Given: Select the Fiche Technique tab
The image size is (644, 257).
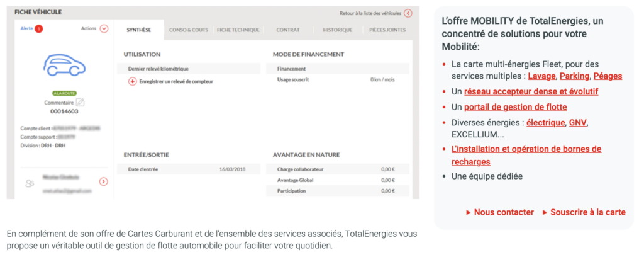Looking at the screenshot, I should 235,30.
